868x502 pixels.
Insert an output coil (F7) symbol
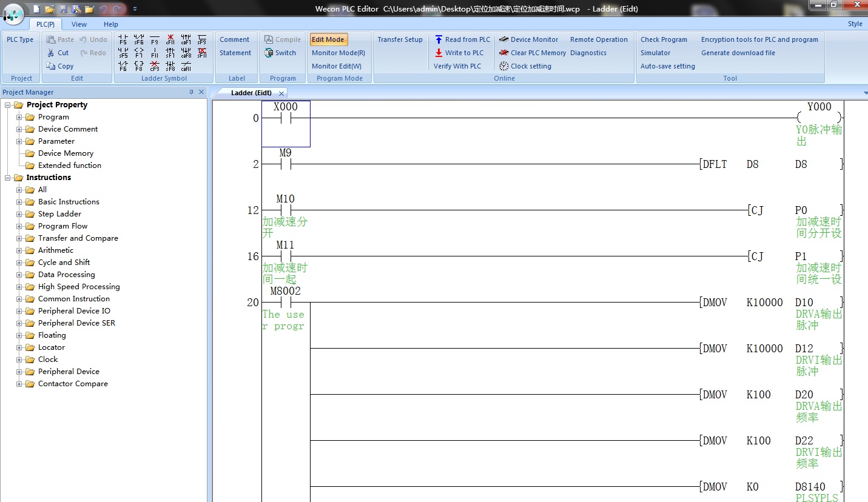(x=138, y=53)
